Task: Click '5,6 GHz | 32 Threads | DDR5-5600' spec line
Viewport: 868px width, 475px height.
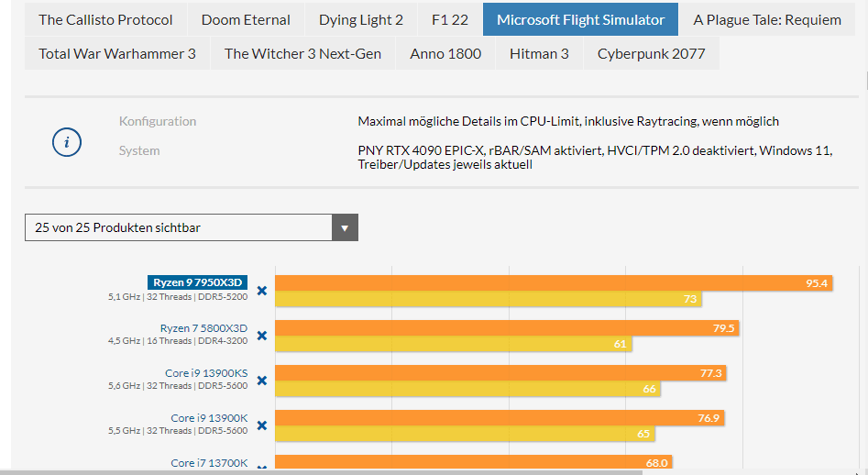Action: tap(178, 386)
